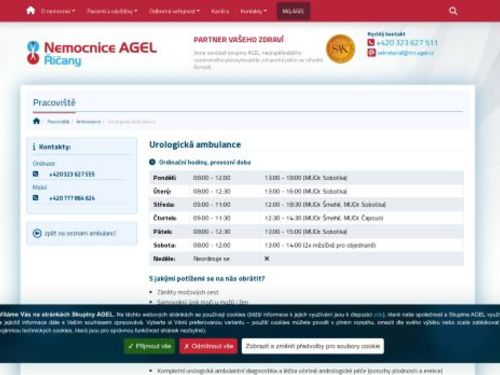500x375 pixels.
Task: Click the phone icon next to +420 323 627 555
Action: (x=36, y=174)
